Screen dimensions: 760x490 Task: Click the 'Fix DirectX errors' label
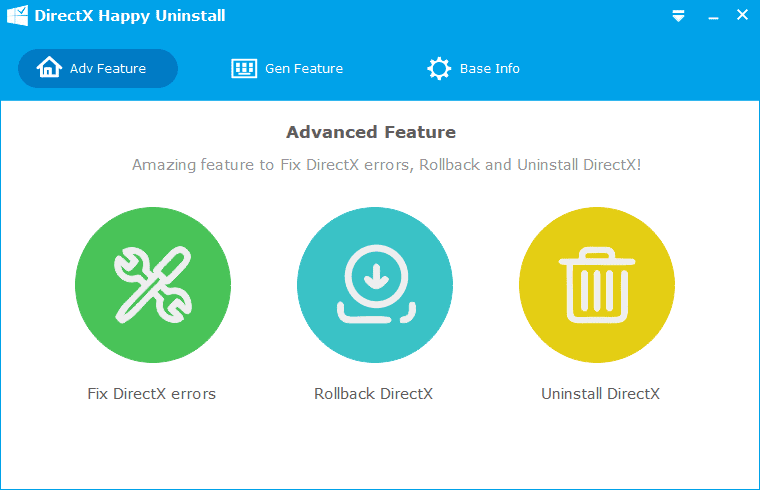point(152,394)
